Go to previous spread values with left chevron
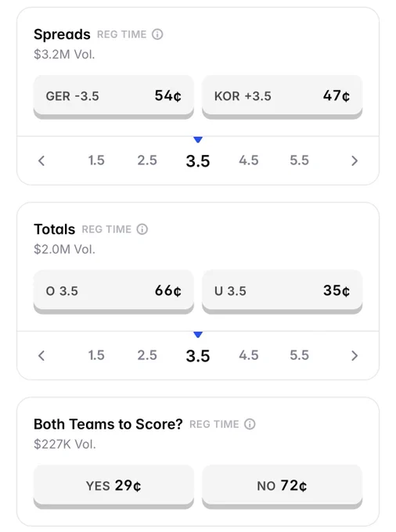Image resolution: width=396 pixels, height=532 pixels. click(41, 160)
